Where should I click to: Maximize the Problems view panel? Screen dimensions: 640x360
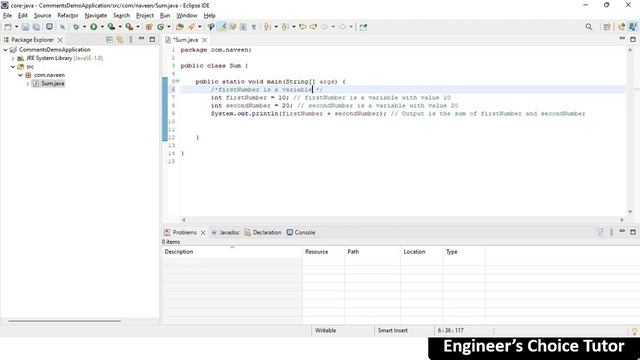(633, 232)
